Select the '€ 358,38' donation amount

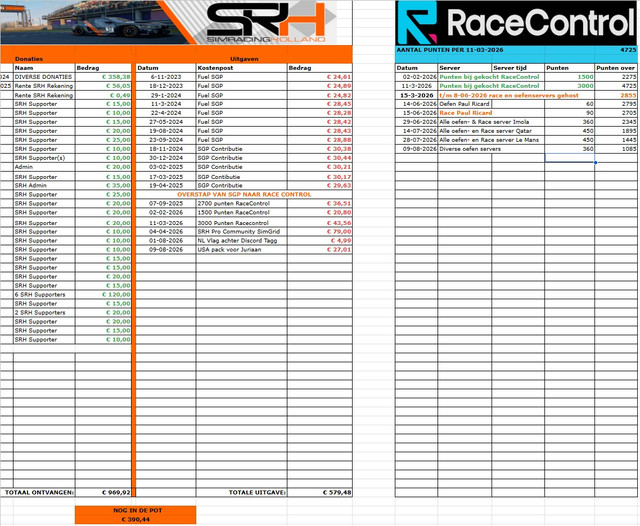pos(103,77)
